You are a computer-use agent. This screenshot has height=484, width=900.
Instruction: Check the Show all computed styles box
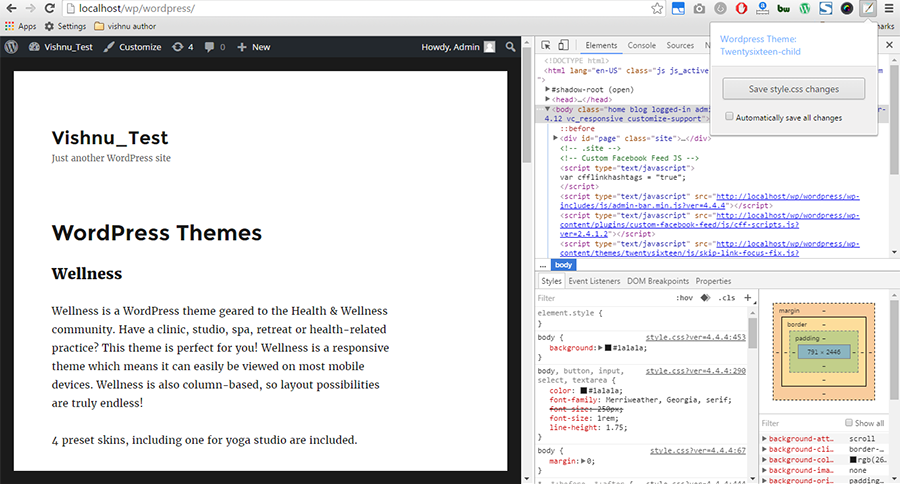pos(849,423)
